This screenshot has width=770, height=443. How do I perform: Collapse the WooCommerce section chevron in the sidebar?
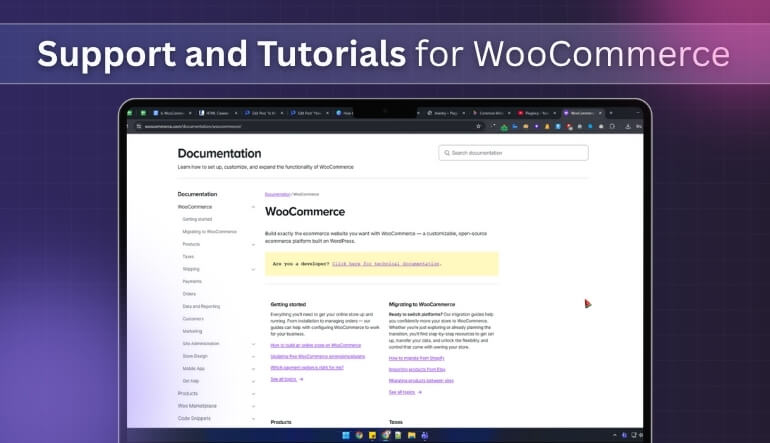point(253,207)
